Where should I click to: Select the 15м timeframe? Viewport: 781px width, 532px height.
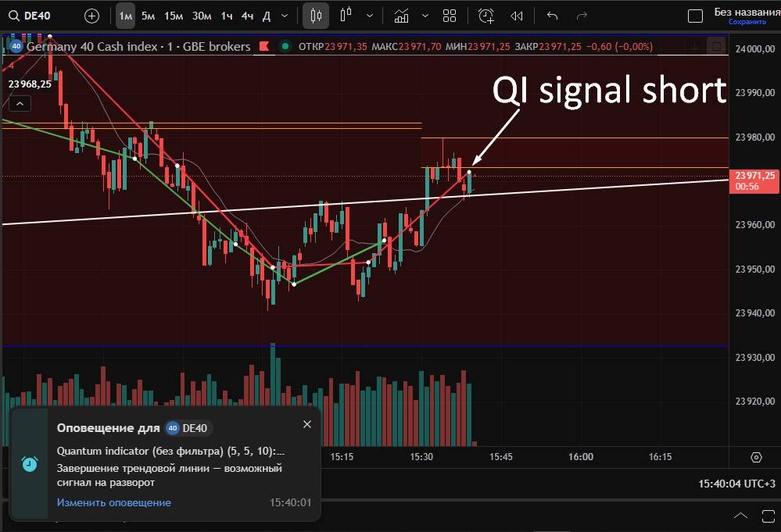[174, 16]
